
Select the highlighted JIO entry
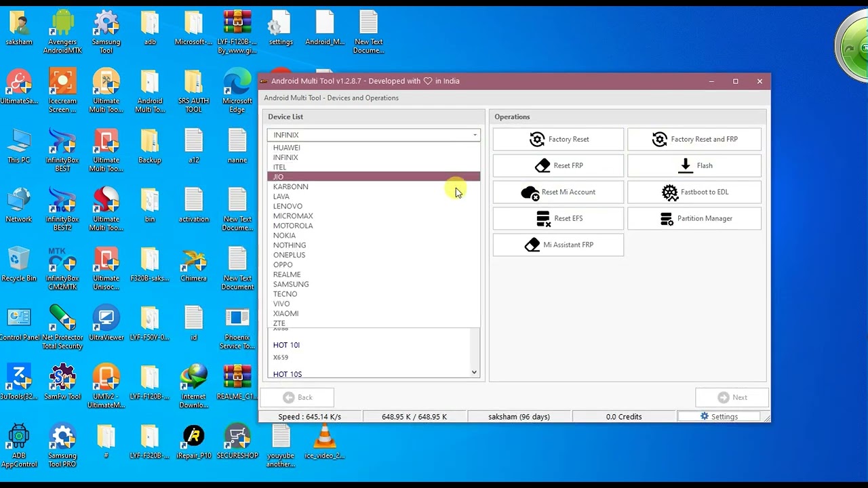point(374,177)
